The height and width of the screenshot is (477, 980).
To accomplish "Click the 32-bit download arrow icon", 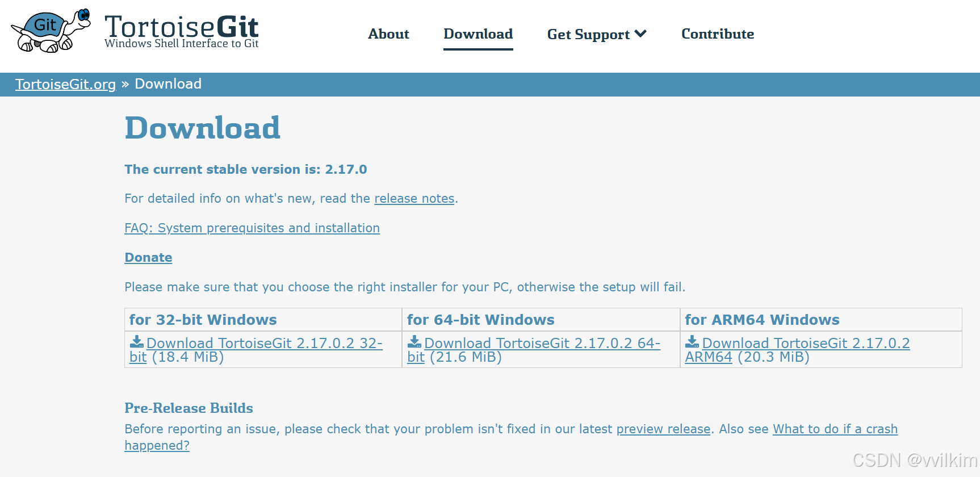I will (x=137, y=342).
